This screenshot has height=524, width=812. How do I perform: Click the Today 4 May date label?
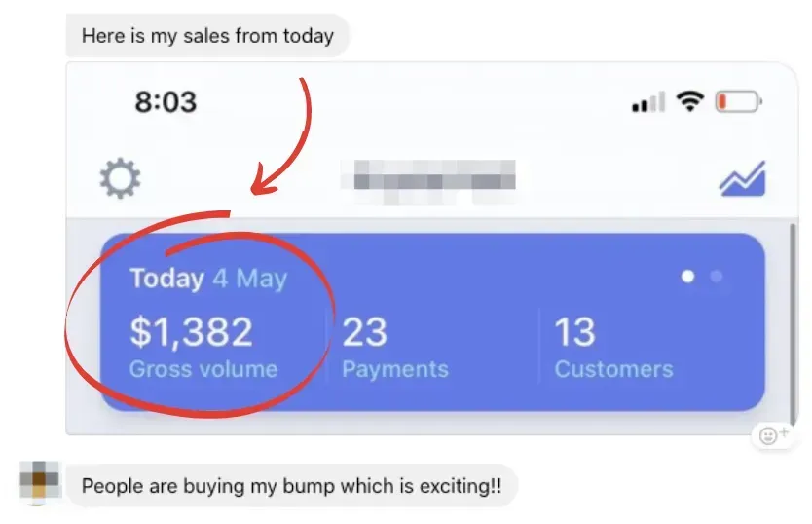click(x=208, y=279)
